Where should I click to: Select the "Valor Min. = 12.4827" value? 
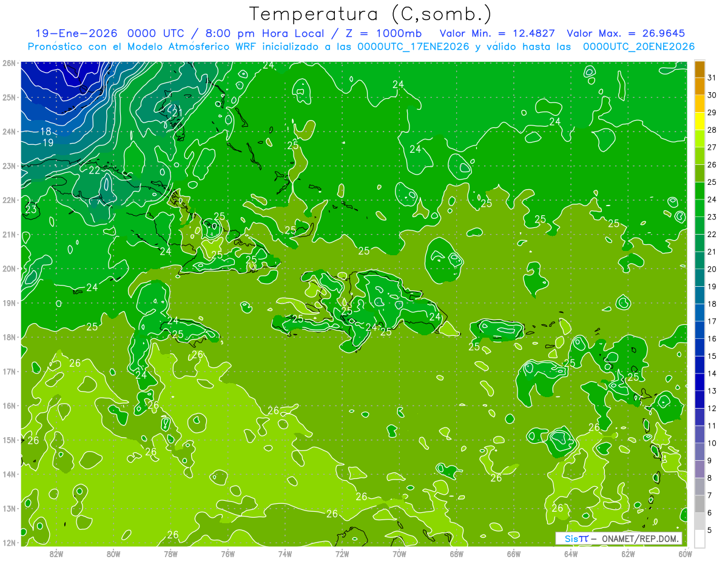coord(498,33)
